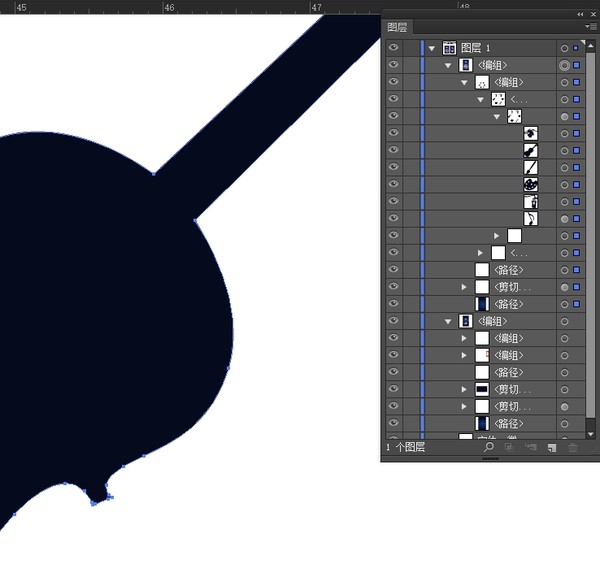Select the paint palette thumbnail sublayer
600x586 pixels.
[530, 184]
